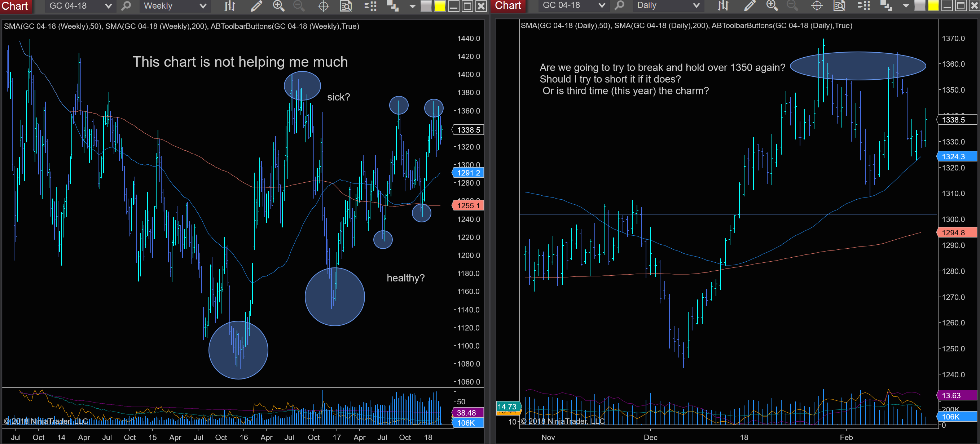The image size is (980, 444).
Task: Click zoom in magnifier in Daily chart
Action: coord(772,5)
